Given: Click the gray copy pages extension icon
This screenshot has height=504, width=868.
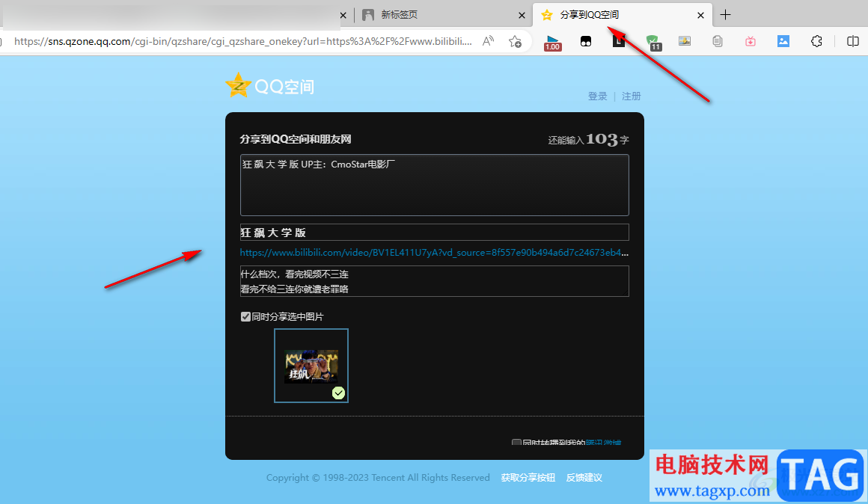Looking at the screenshot, I should 718,41.
